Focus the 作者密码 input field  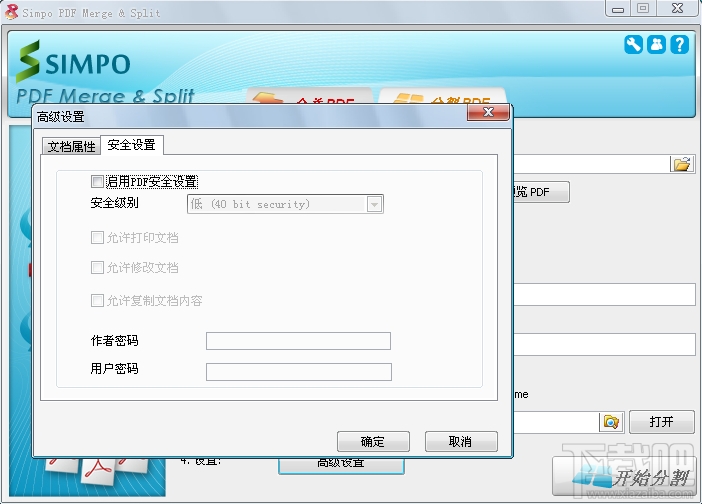298,341
